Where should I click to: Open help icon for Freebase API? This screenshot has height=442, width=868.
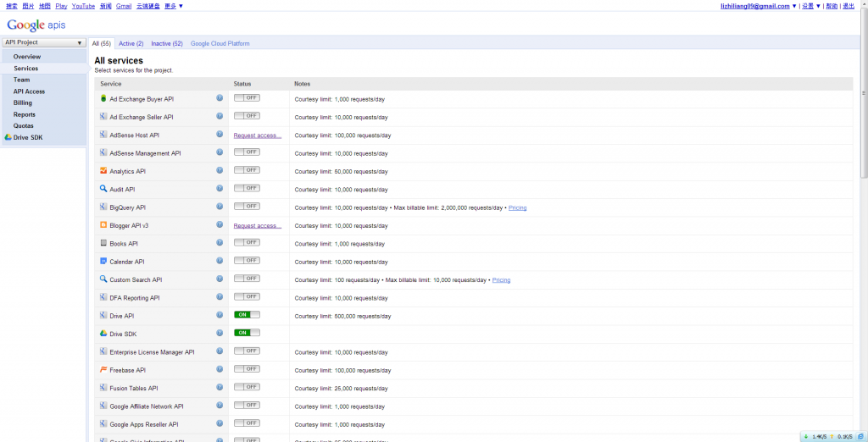click(220, 369)
